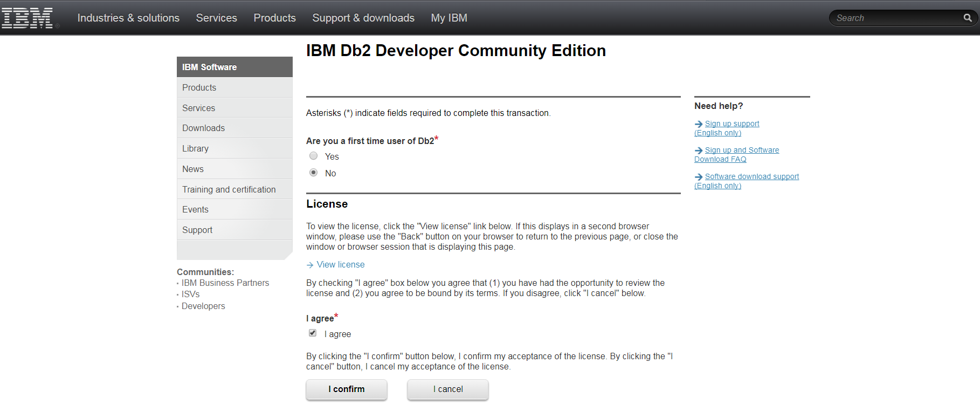Open Library in the sidebar
The height and width of the screenshot is (411, 980).
coord(234,148)
